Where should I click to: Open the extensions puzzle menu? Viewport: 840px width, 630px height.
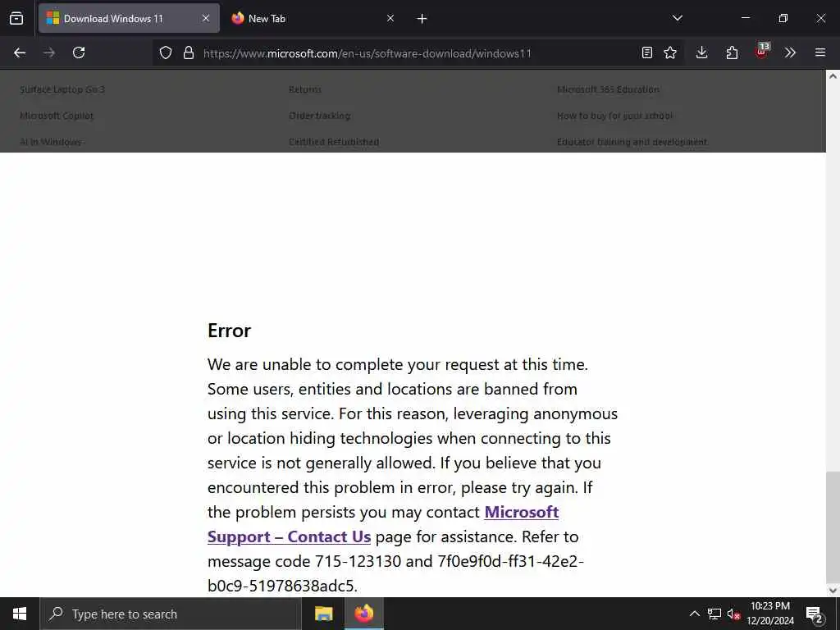coord(732,52)
